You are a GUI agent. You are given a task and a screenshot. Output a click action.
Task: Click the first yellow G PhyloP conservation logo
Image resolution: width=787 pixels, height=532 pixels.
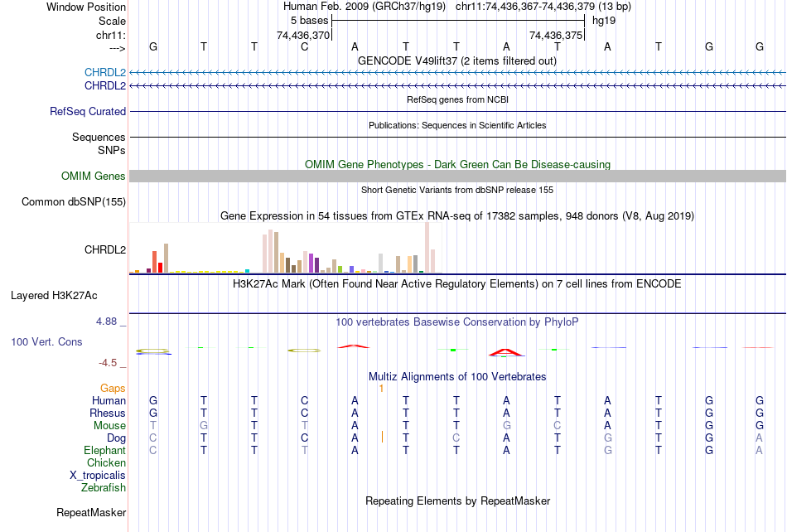[153, 351]
